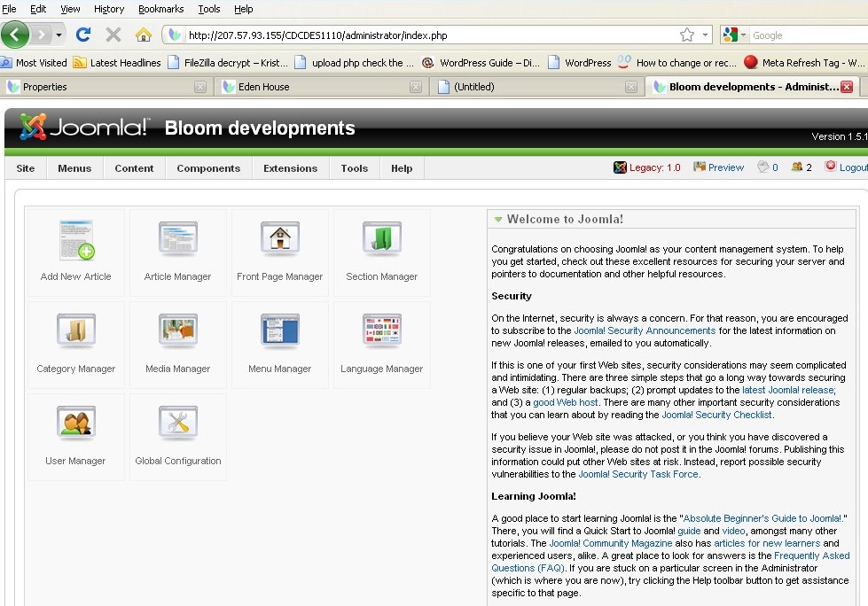Close the Eden House tab

click(416, 87)
